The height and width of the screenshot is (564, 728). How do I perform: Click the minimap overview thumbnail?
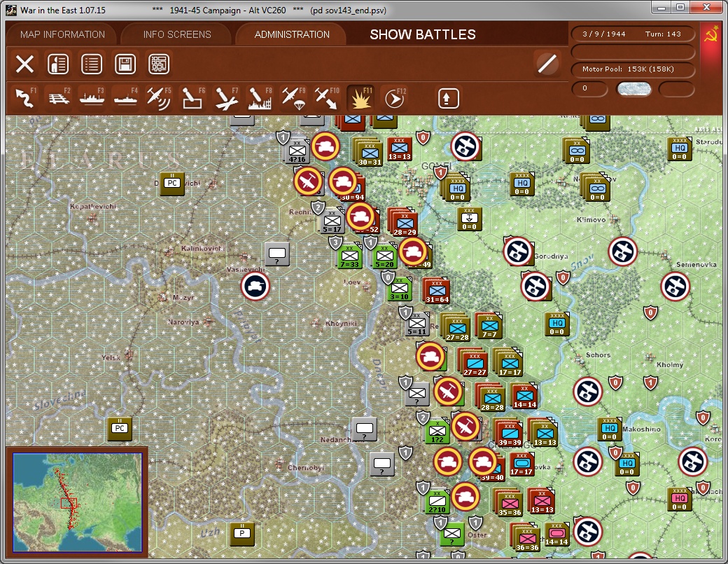[x=77, y=502]
